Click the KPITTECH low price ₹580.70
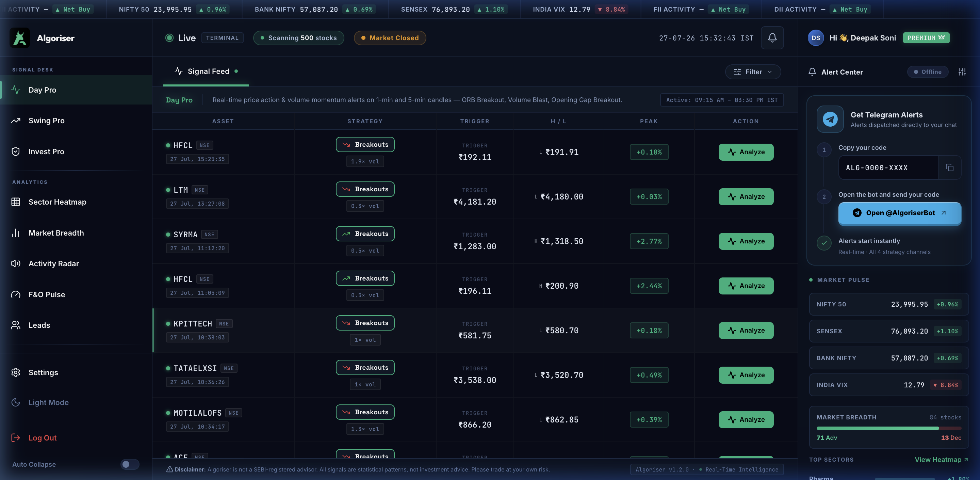The width and height of the screenshot is (980, 480). (561, 331)
